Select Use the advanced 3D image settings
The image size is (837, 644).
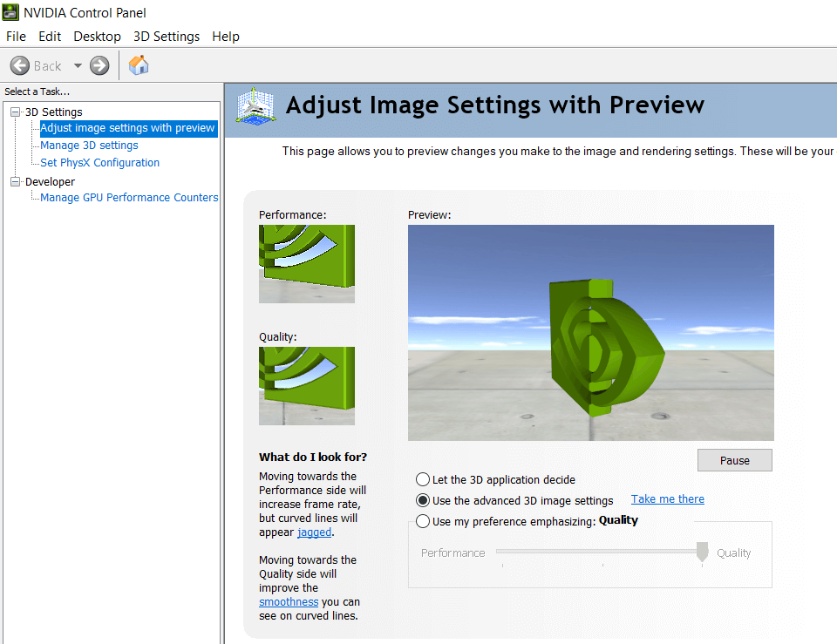[423, 500]
